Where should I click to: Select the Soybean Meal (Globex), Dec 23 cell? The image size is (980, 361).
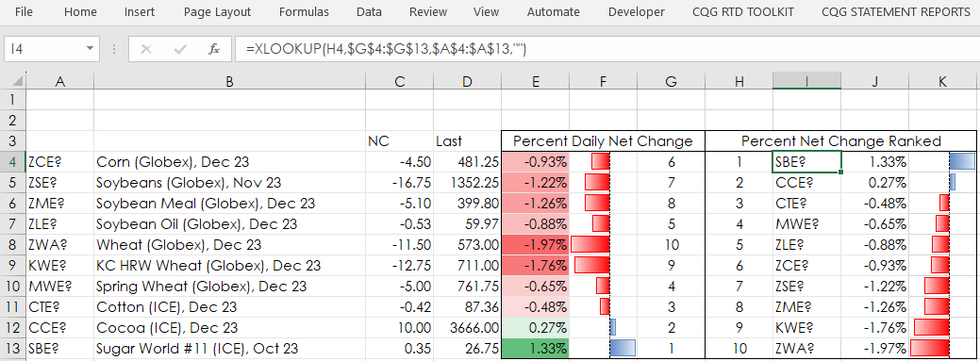(229, 203)
